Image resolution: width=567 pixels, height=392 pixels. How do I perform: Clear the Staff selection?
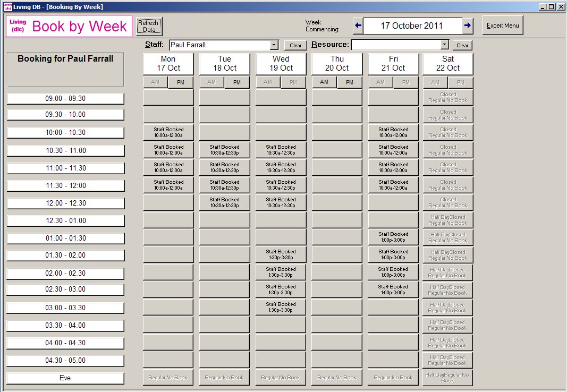[x=295, y=46]
